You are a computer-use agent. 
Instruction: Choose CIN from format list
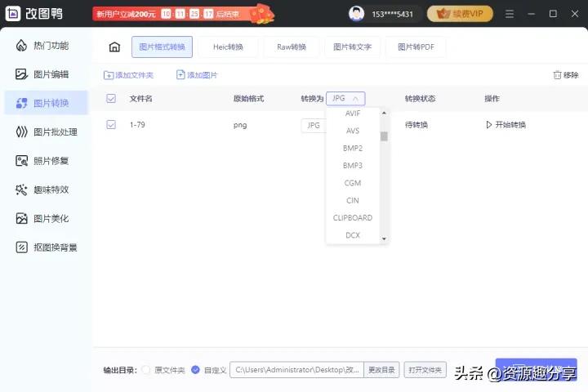(x=353, y=200)
